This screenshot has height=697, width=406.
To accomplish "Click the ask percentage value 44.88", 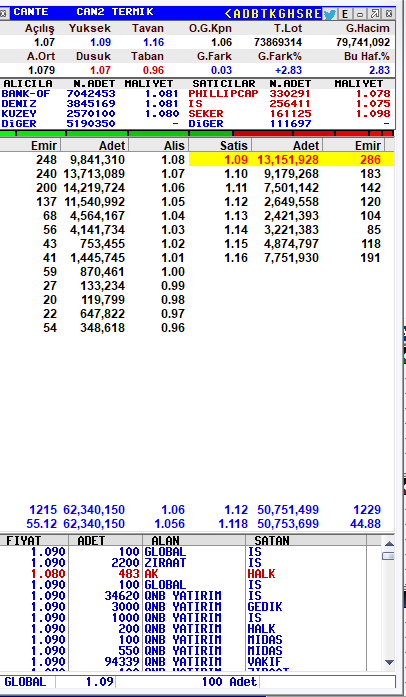I will pos(365,524).
